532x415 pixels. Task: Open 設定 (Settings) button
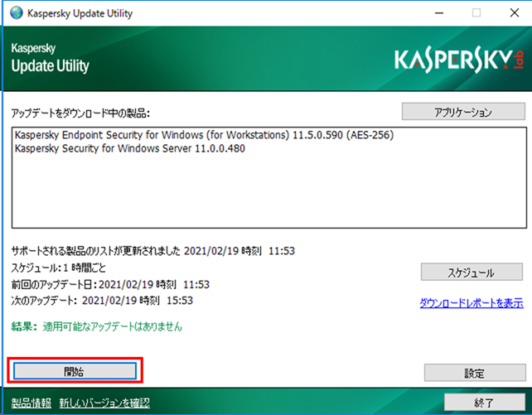pos(475,373)
